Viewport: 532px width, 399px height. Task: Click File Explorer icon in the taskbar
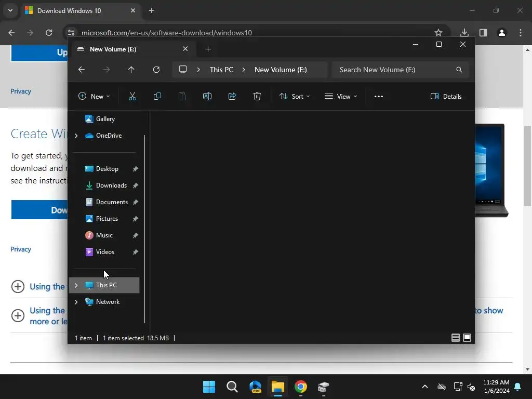tap(277, 387)
